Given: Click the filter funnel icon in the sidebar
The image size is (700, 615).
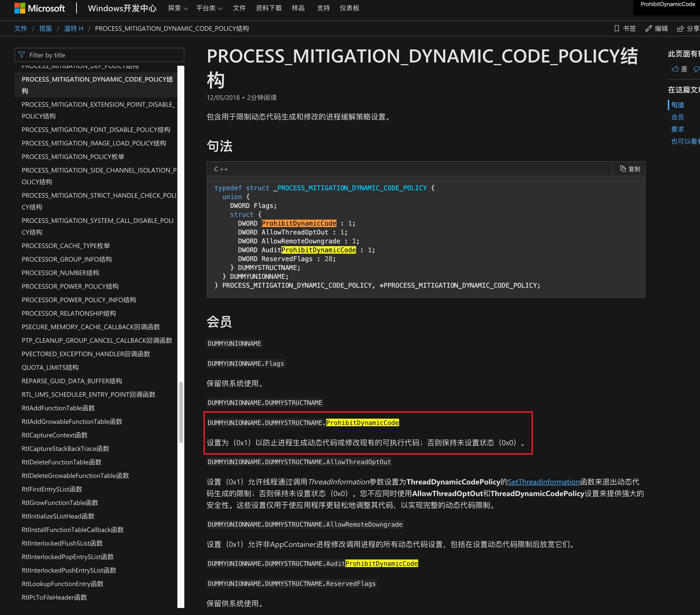Looking at the screenshot, I should tap(21, 54).
